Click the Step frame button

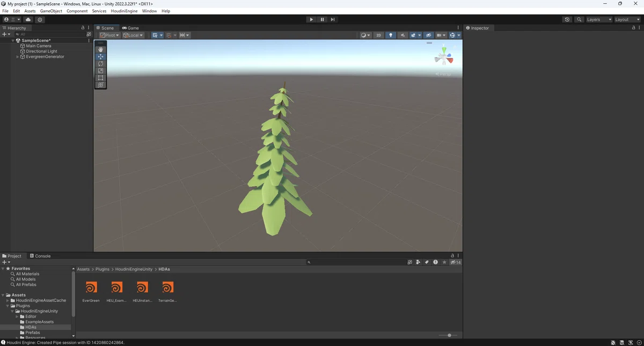tap(333, 19)
